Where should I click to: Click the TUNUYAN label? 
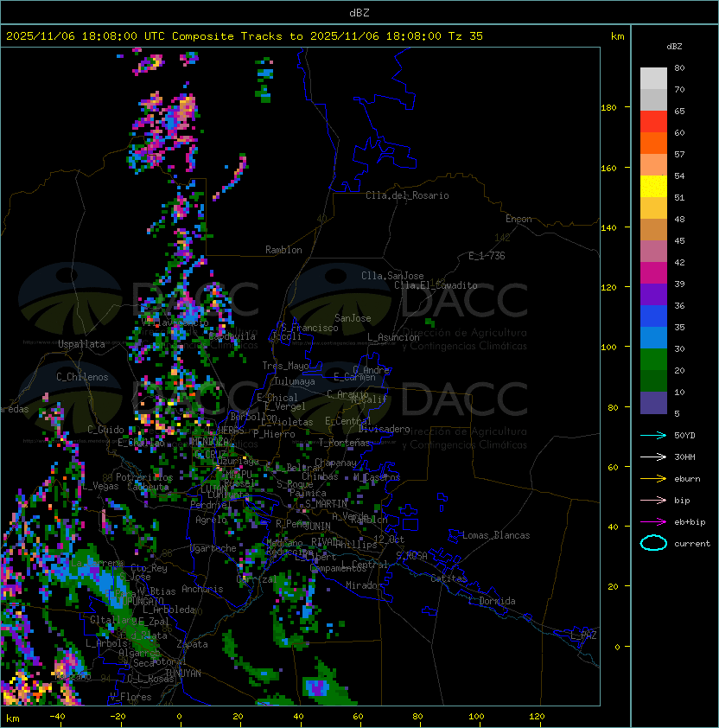coord(183,673)
